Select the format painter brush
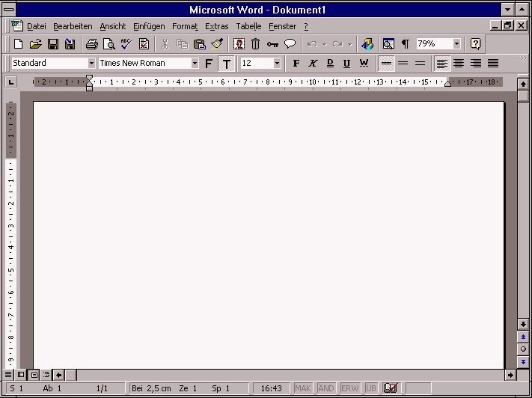Screen dimensions: 532x398 point(217,44)
